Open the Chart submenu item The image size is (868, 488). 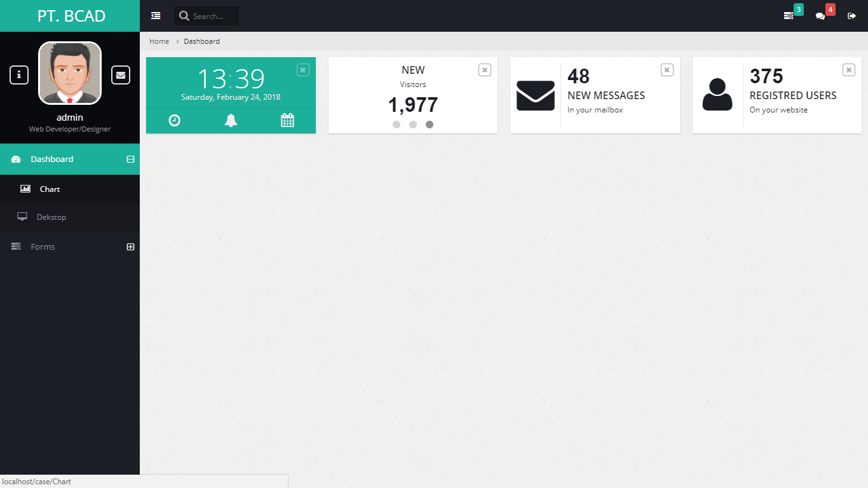(x=50, y=189)
